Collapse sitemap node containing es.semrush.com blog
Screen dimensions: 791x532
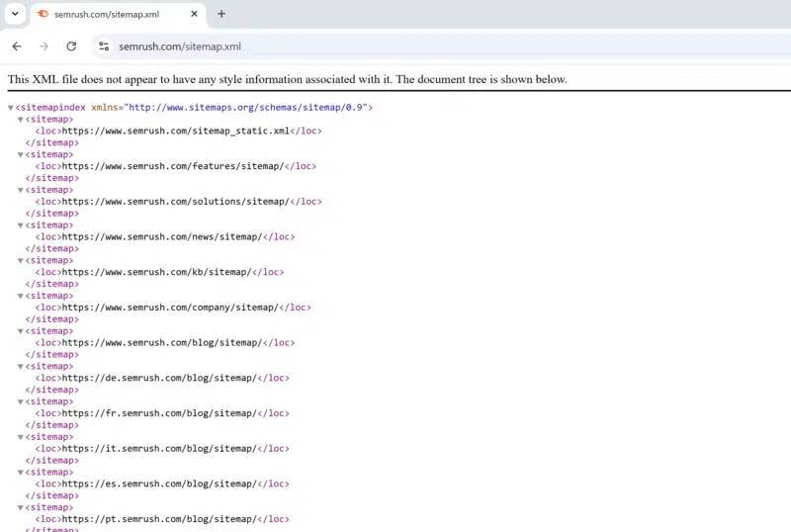(20, 473)
